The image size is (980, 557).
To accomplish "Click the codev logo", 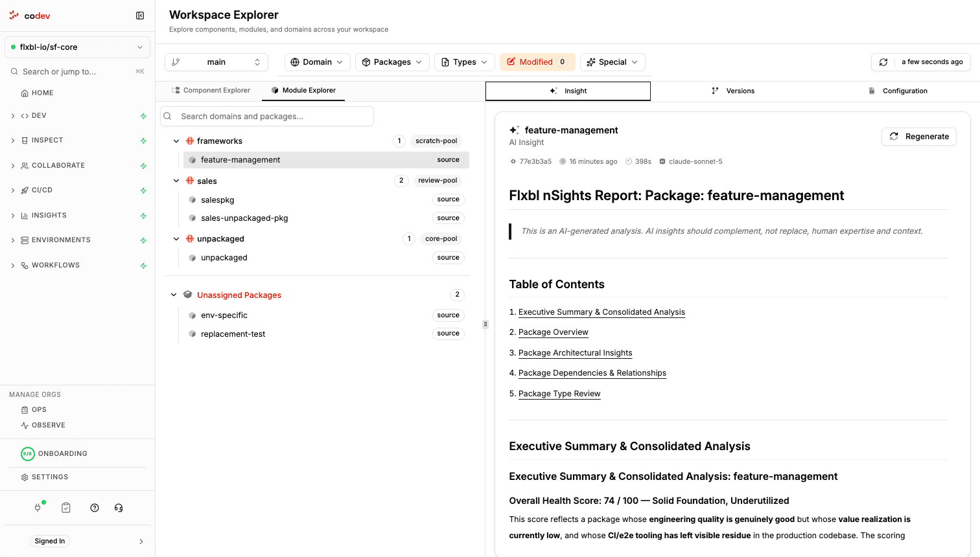I will (x=30, y=16).
